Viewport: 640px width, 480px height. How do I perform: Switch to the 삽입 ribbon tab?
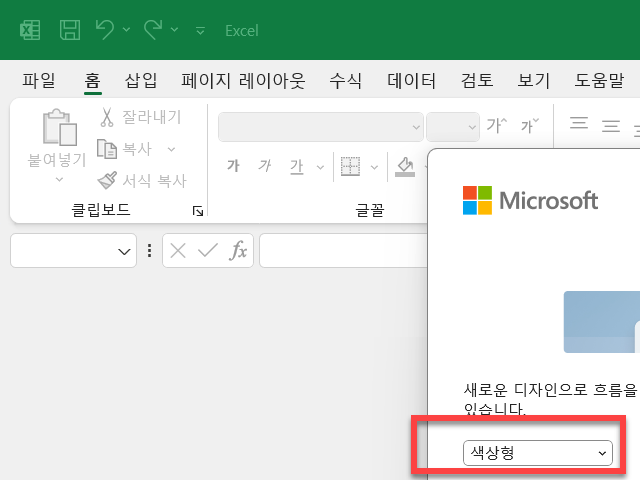(x=141, y=80)
